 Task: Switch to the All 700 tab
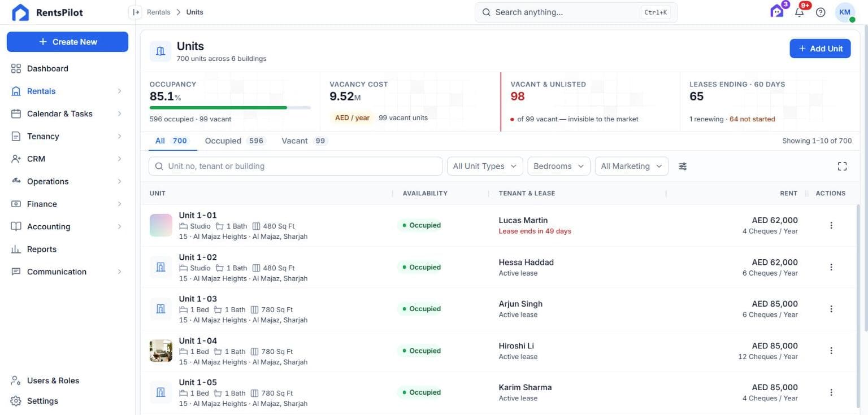[x=172, y=141]
